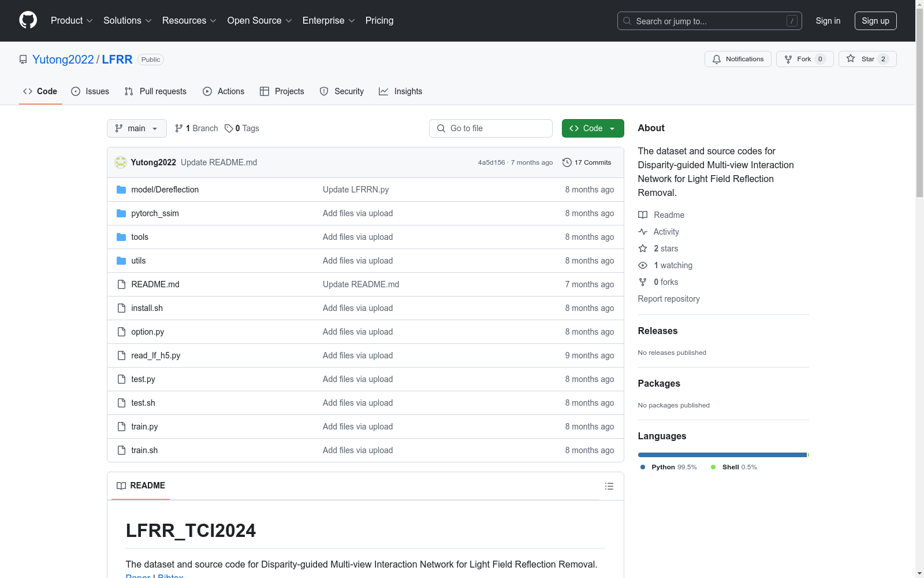Screen dimensions: 924x578
Task: Open the GitHub homepage via Octocat logo
Action: pos(28,20)
